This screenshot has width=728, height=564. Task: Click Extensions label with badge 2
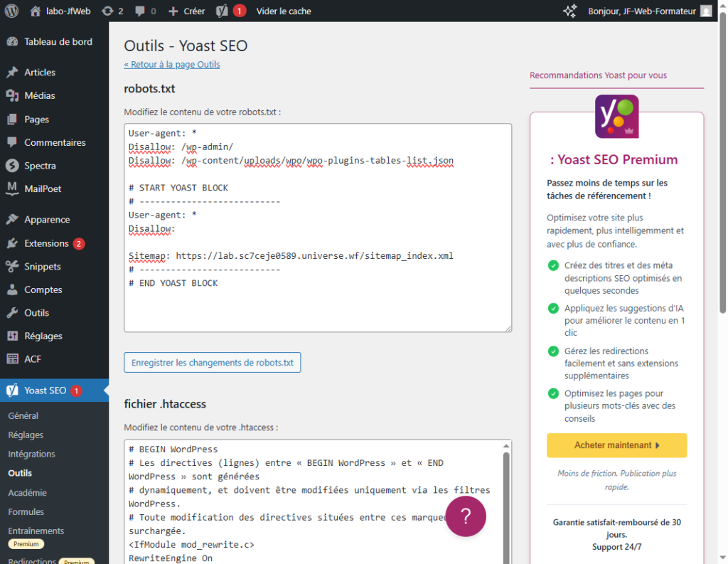coord(46,243)
